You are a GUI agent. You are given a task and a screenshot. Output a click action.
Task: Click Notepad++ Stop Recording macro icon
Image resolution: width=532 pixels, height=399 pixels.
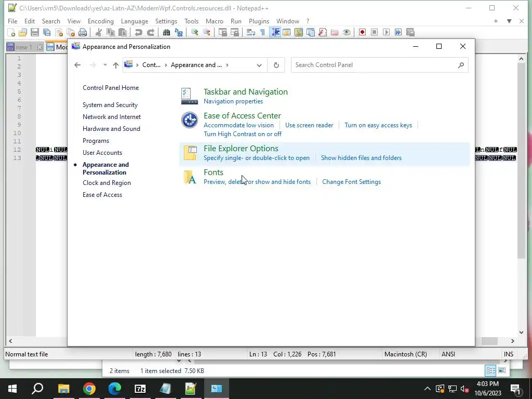tap(374, 32)
